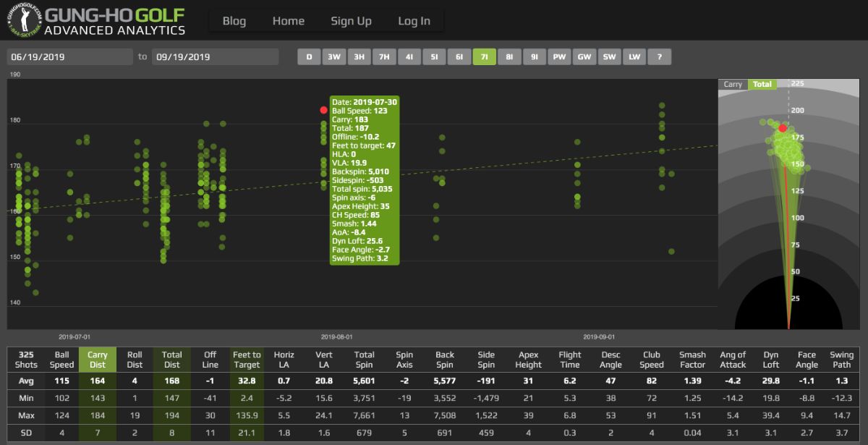Select the D driver club button

tap(309, 56)
